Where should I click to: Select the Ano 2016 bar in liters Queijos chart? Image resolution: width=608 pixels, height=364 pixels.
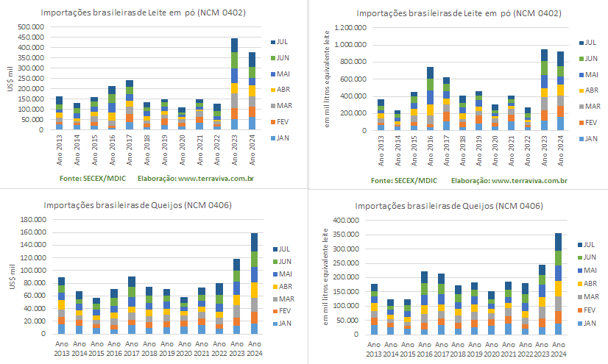point(424,303)
